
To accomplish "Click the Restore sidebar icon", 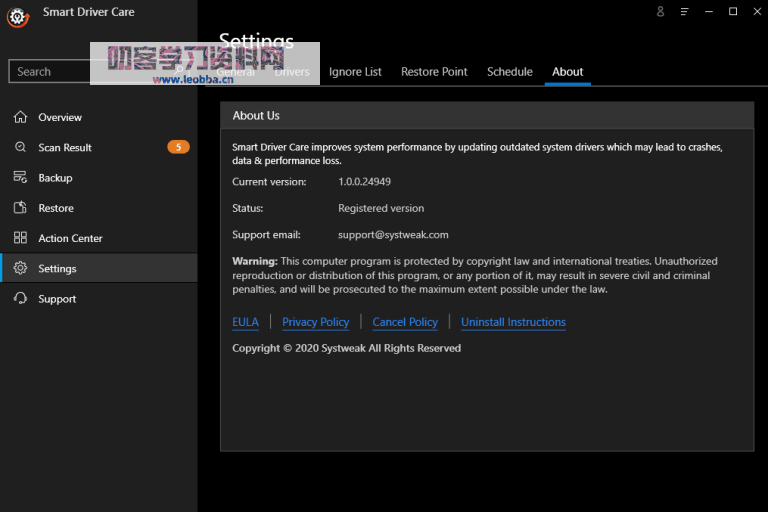I will coord(20,208).
